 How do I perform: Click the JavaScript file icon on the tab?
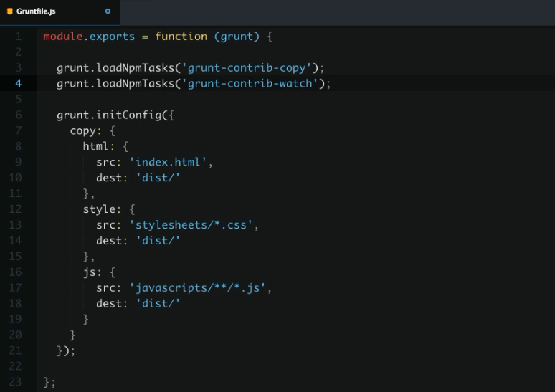[10, 11]
